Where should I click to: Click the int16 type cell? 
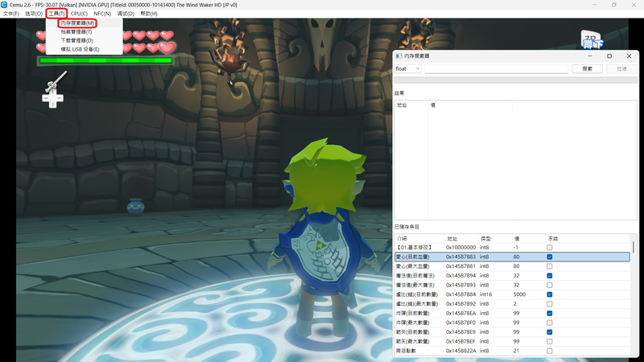485,294
